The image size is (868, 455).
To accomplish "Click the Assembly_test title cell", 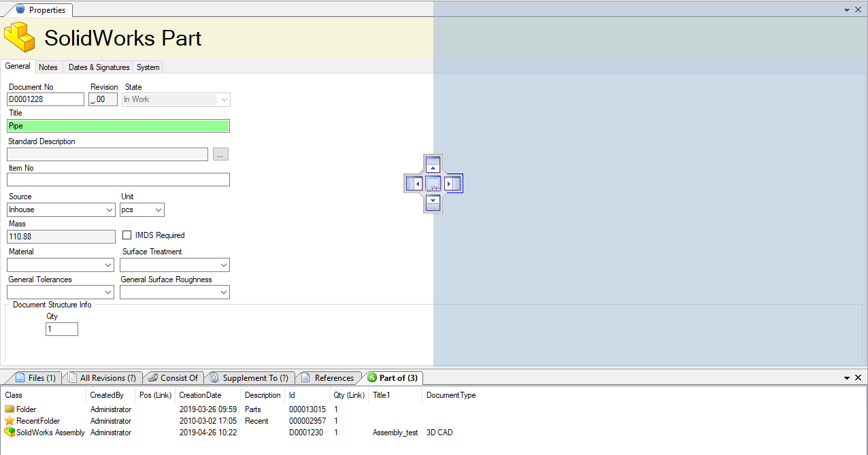I will [x=395, y=433].
